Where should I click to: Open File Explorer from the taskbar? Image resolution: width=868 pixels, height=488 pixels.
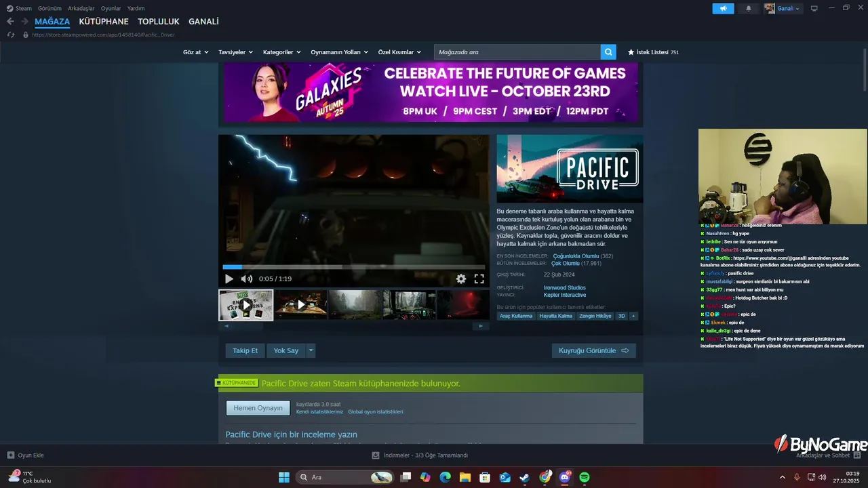click(x=465, y=477)
